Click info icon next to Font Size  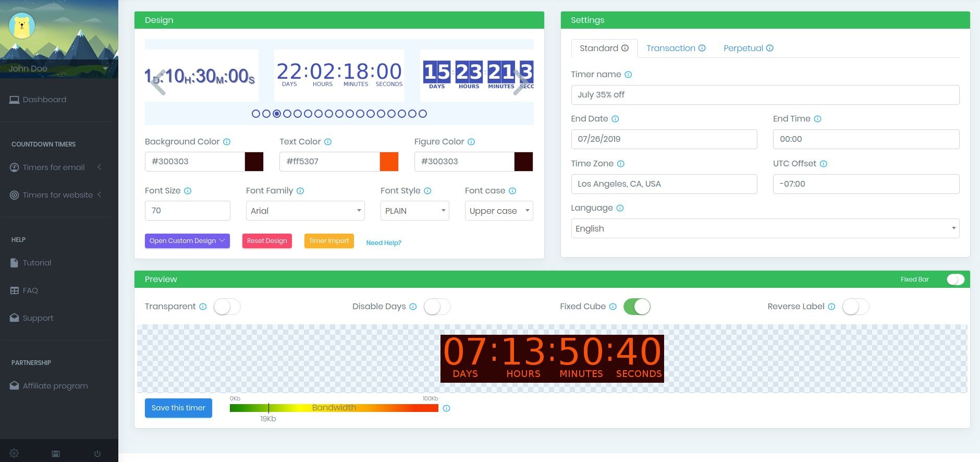[188, 191]
